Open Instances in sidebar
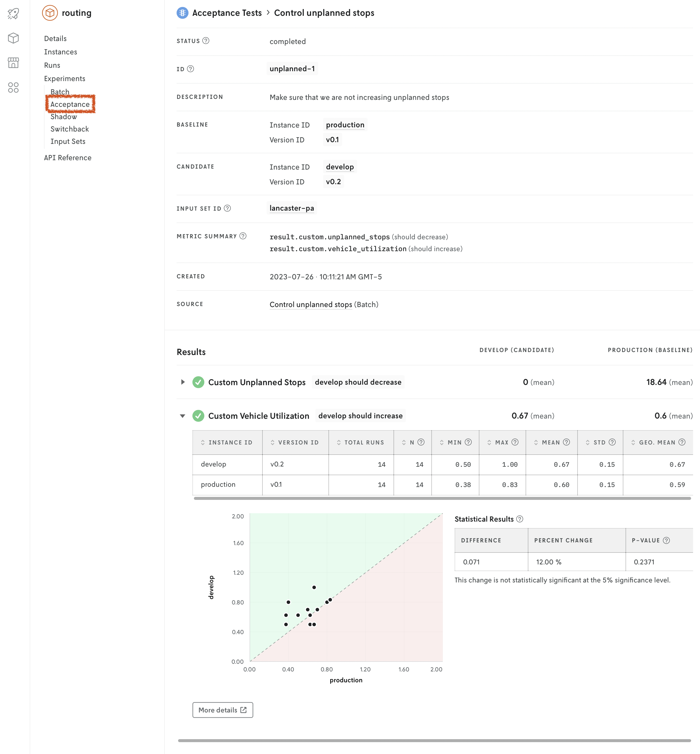 tap(61, 52)
